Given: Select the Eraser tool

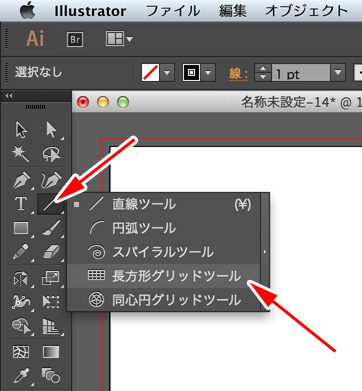Looking at the screenshot, I should 51,252.
